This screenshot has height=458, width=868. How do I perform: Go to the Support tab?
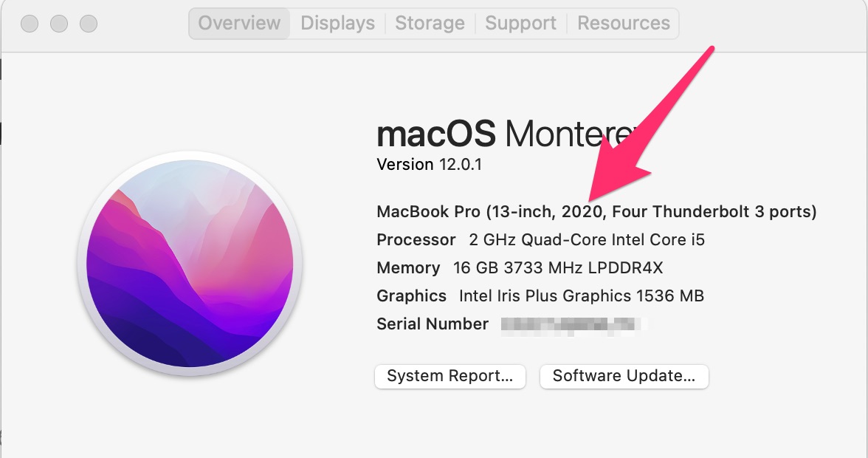(520, 23)
